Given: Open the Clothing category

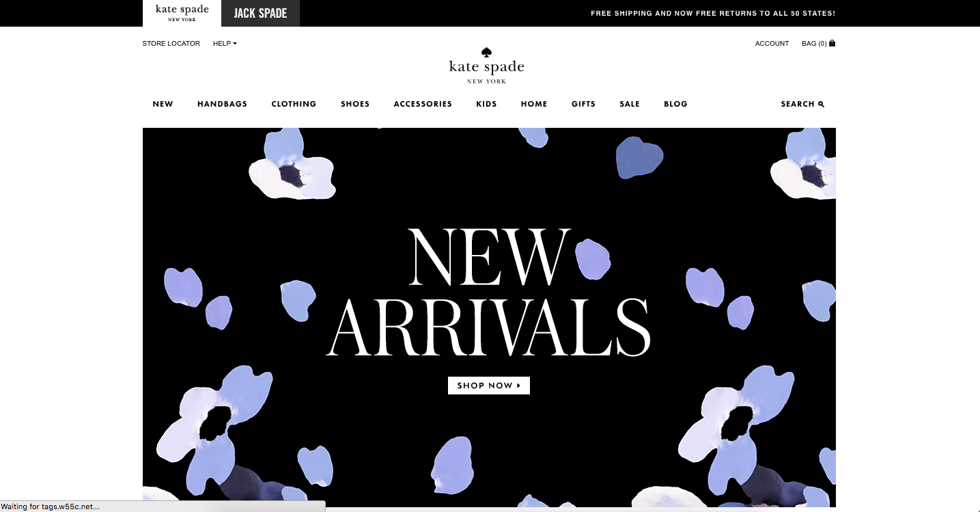Looking at the screenshot, I should (x=294, y=104).
